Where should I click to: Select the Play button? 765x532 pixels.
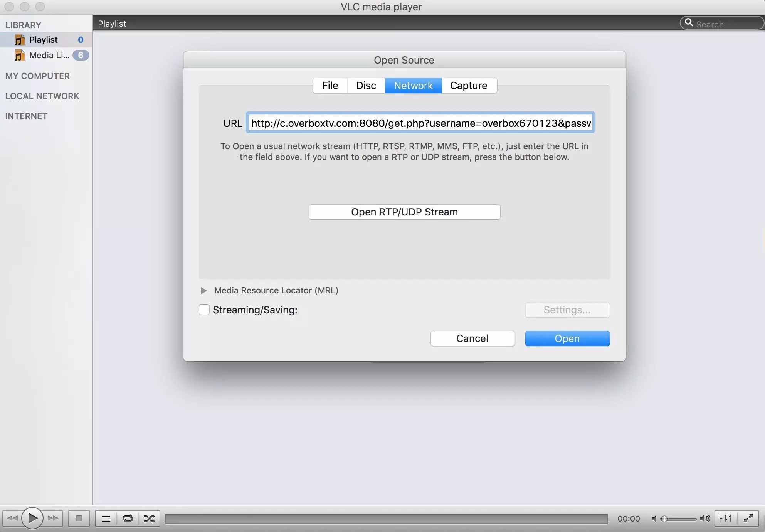[33, 518]
